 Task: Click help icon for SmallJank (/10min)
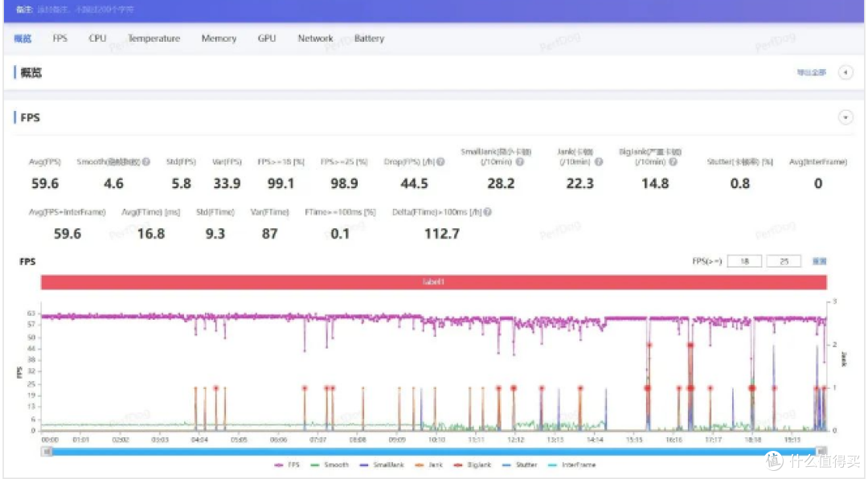520,162
